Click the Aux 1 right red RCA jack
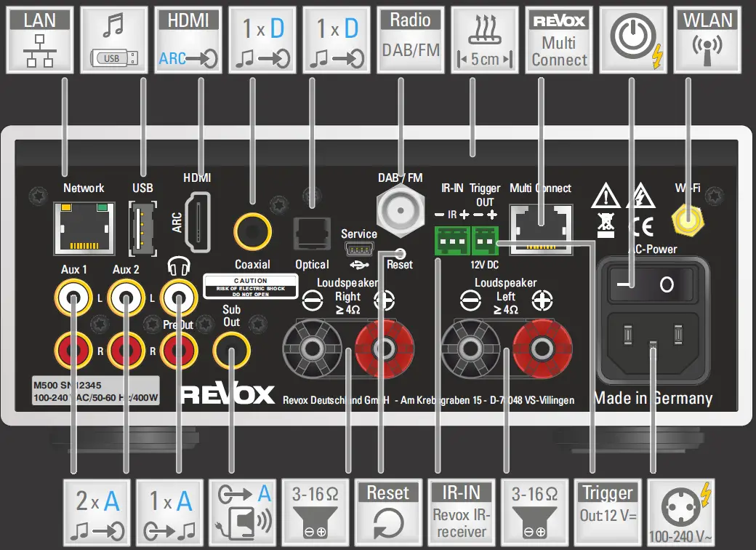The image size is (756, 550). pos(73,350)
